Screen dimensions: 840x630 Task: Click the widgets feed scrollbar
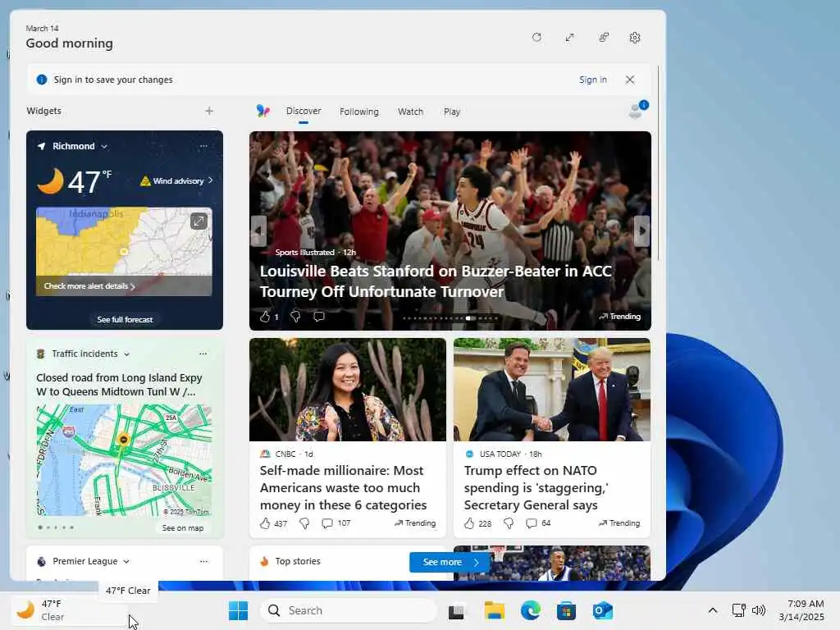659,163
